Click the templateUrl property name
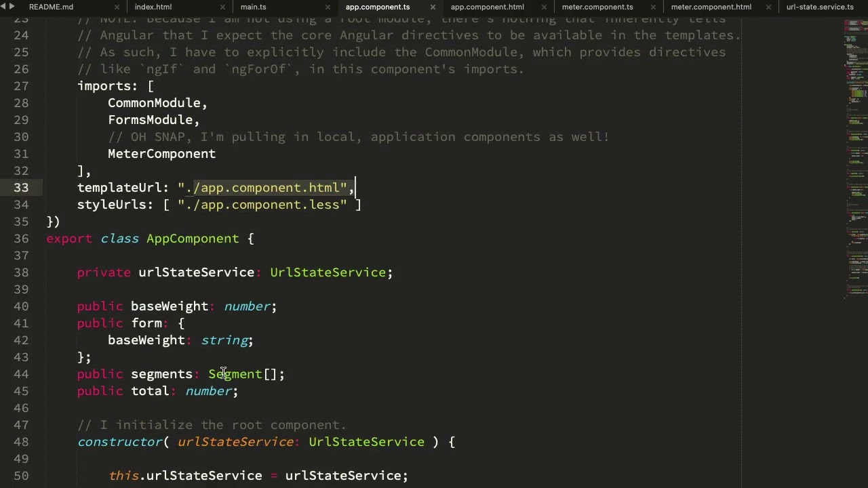 [119, 188]
